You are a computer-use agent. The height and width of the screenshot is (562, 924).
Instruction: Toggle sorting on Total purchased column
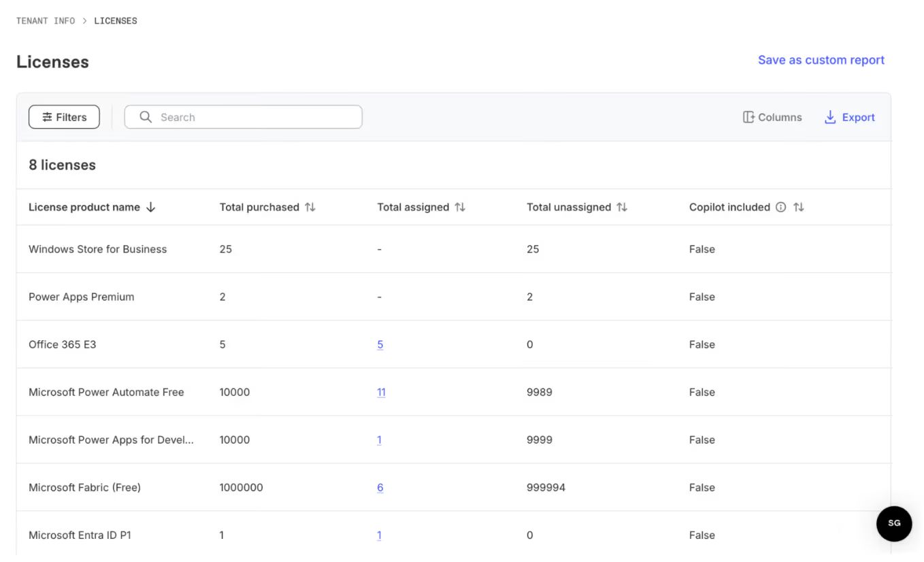click(x=311, y=207)
